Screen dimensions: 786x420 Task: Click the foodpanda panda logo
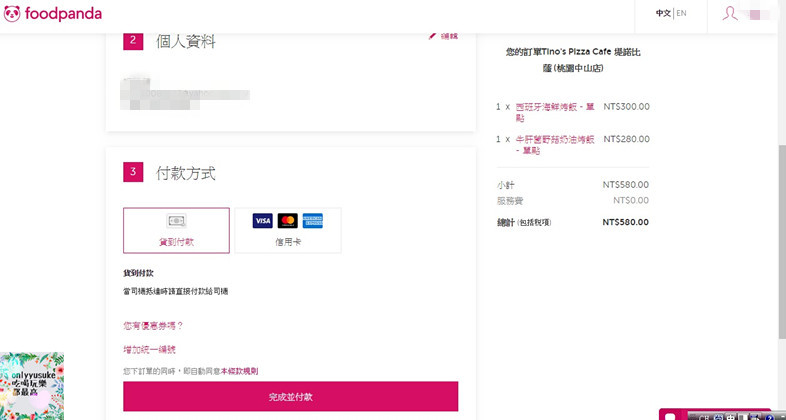click(12, 14)
